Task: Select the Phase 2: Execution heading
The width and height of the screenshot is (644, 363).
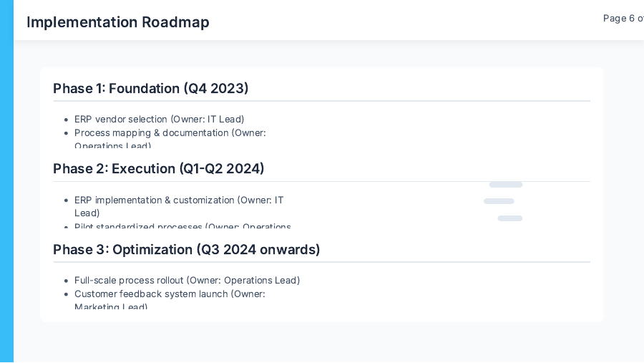Action: pos(159,169)
